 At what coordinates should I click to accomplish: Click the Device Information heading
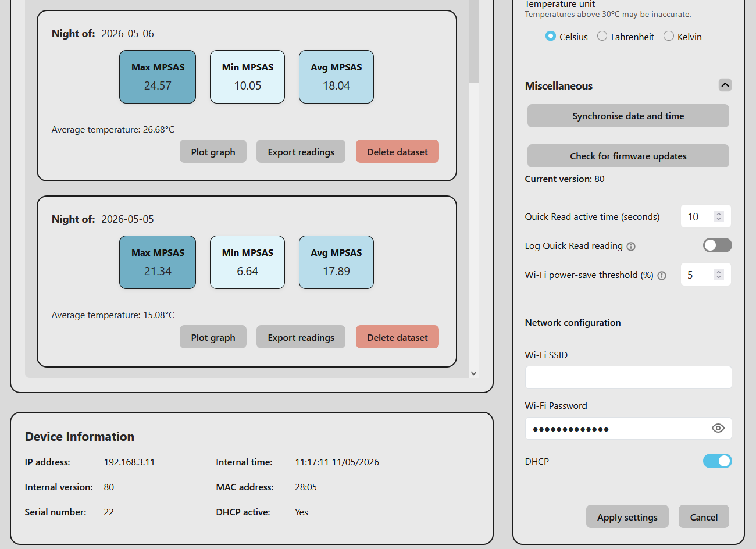click(x=80, y=437)
